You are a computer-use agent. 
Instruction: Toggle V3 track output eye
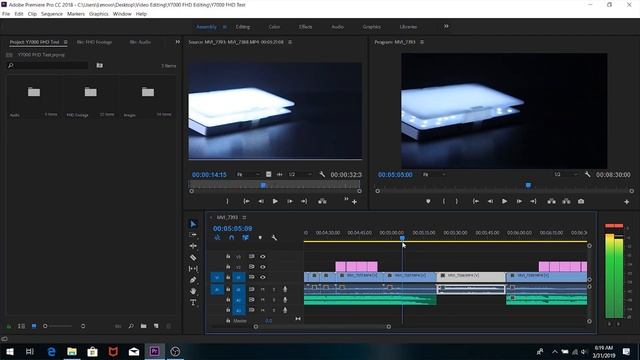(x=263, y=257)
